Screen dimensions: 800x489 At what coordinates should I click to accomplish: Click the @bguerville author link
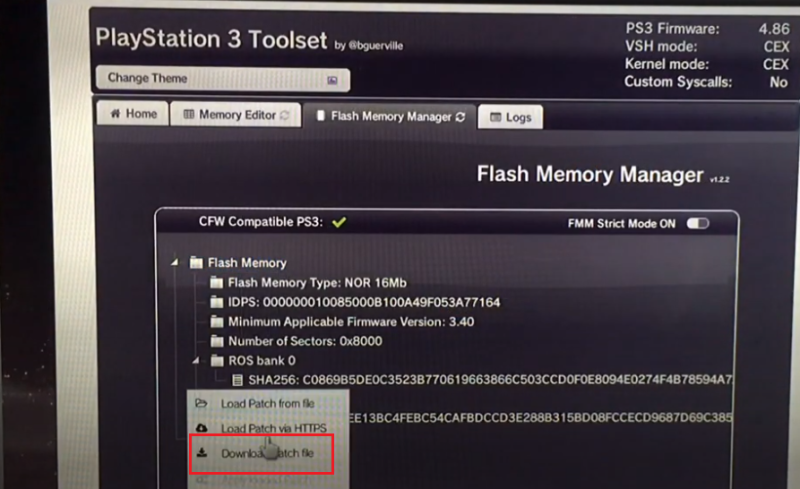(376, 45)
